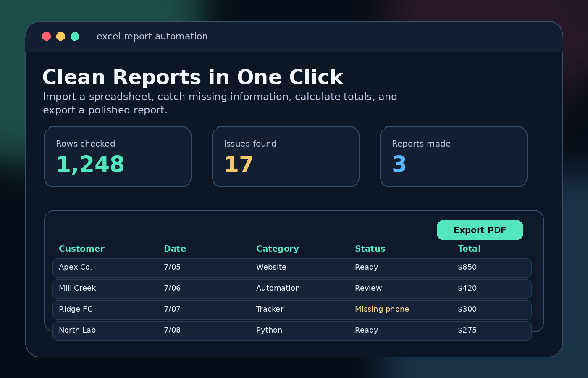Click the Ridge FC customer cell

click(x=76, y=309)
